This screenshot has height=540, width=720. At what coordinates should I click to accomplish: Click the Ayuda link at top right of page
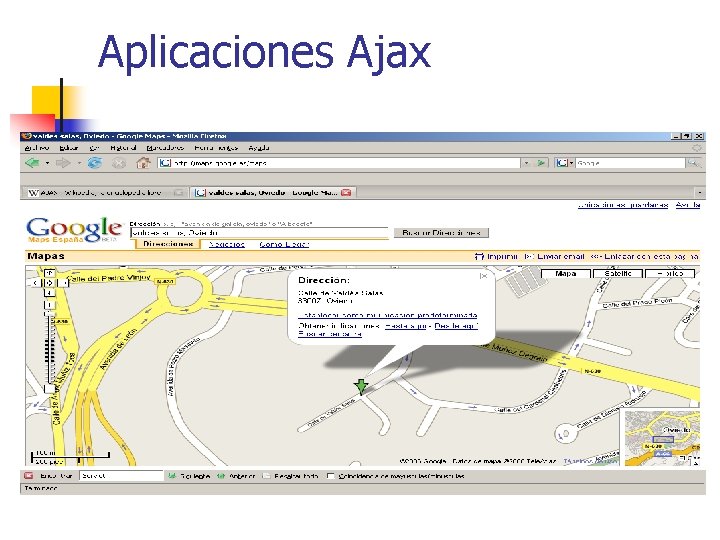pos(687,205)
